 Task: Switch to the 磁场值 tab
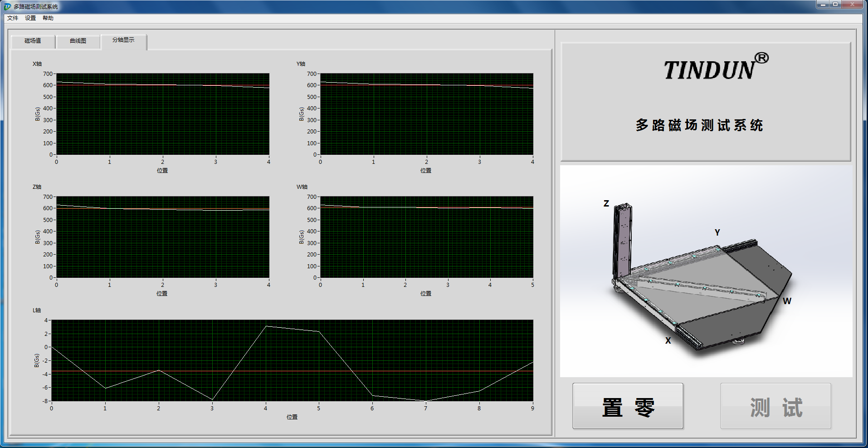click(x=33, y=41)
